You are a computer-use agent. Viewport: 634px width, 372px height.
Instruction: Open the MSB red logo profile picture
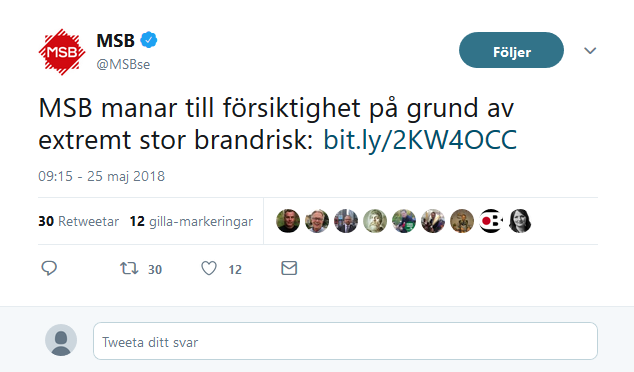point(62,52)
